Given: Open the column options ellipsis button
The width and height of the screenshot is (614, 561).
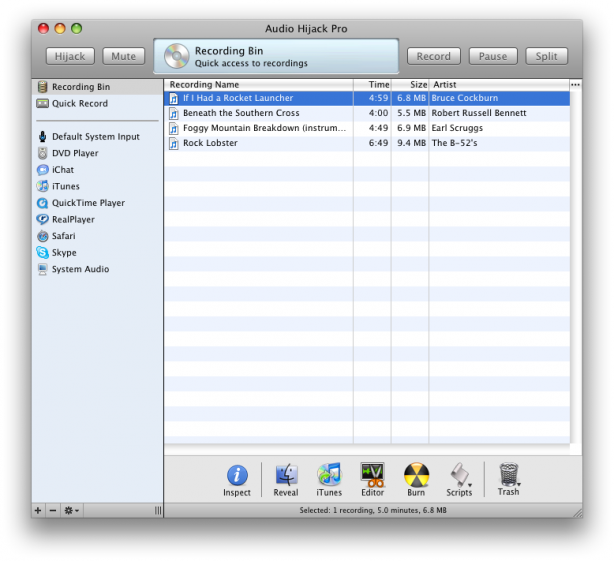Looking at the screenshot, I should click(x=575, y=85).
